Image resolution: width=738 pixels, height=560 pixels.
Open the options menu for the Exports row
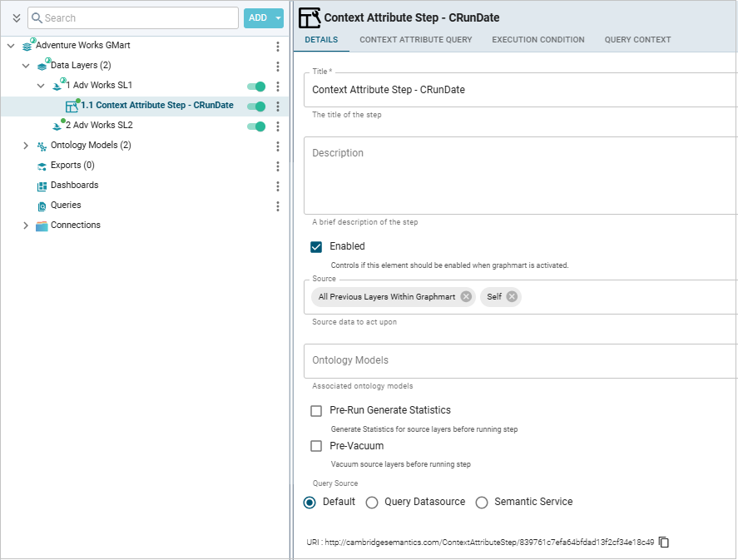[278, 166]
